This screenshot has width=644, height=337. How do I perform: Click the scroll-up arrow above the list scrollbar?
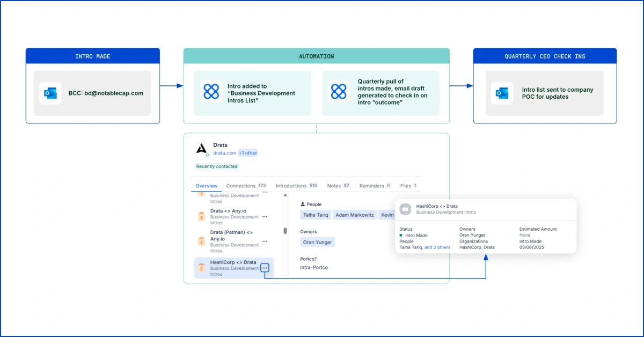click(x=285, y=196)
